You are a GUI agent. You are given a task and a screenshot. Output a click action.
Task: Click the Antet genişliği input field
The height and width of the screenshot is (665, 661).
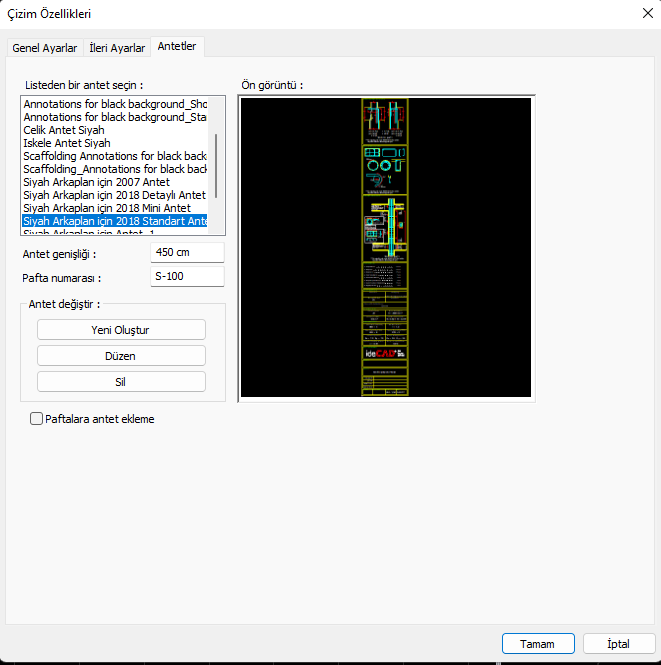(187, 253)
